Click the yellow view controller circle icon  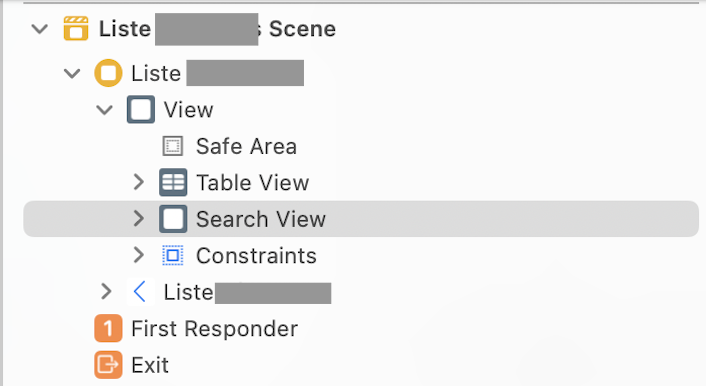point(108,73)
